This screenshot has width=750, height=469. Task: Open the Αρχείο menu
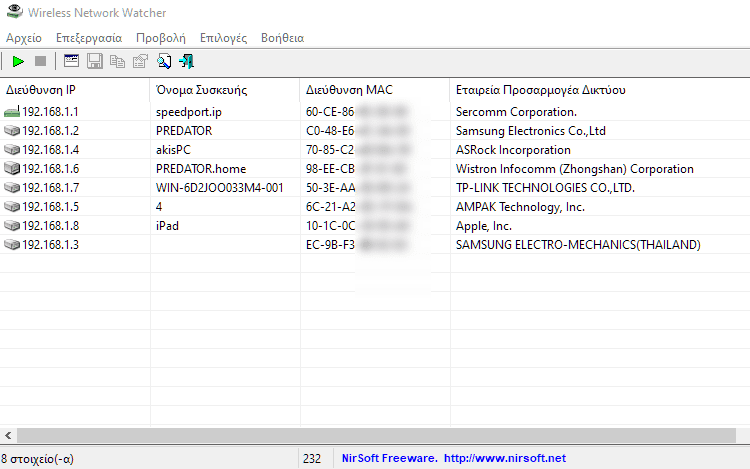pyautogui.click(x=24, y=38)
